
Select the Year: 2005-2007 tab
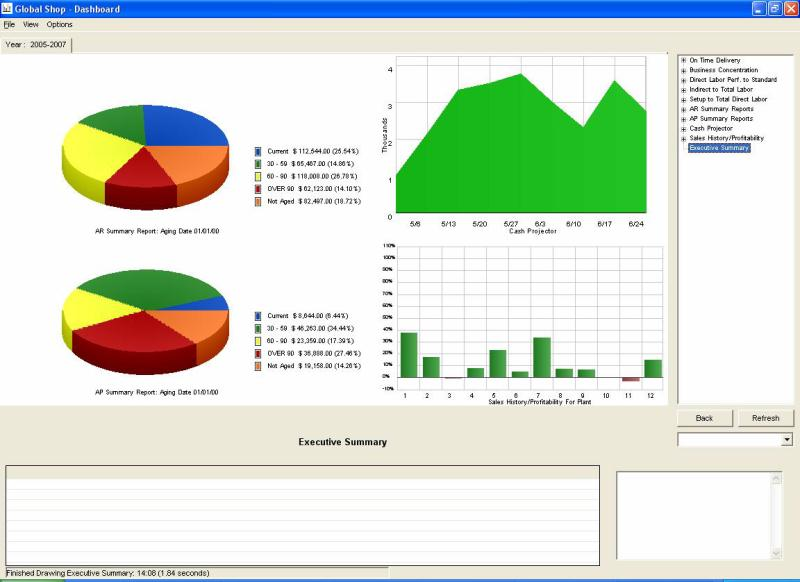(36, 45)
